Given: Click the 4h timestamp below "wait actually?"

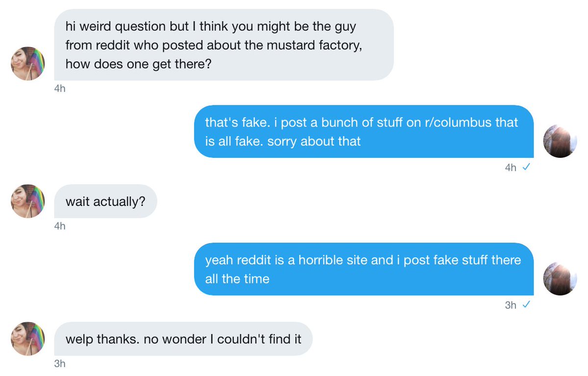Looking at the screenshot, I should [60, 226].
